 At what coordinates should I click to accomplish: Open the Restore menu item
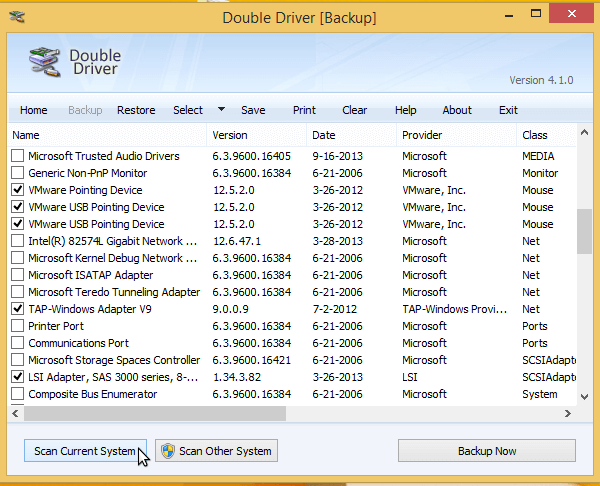coord(136,110)
